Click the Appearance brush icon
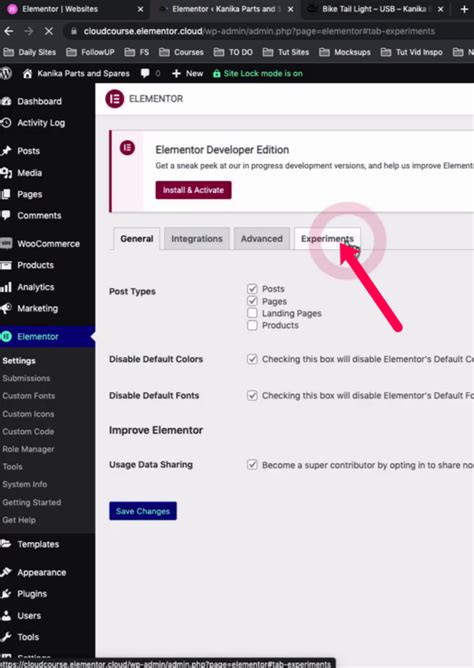Screen dimensions: 474x668 point(6,572)
